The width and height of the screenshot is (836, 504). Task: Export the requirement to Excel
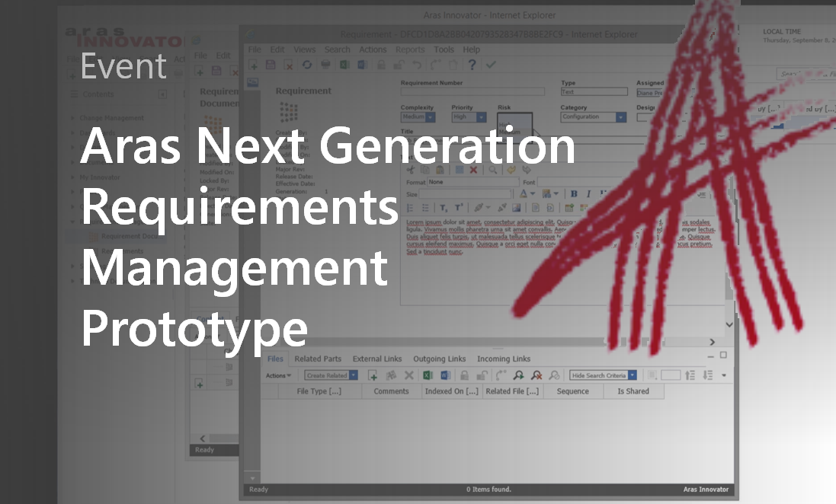(x=343, y=66)
